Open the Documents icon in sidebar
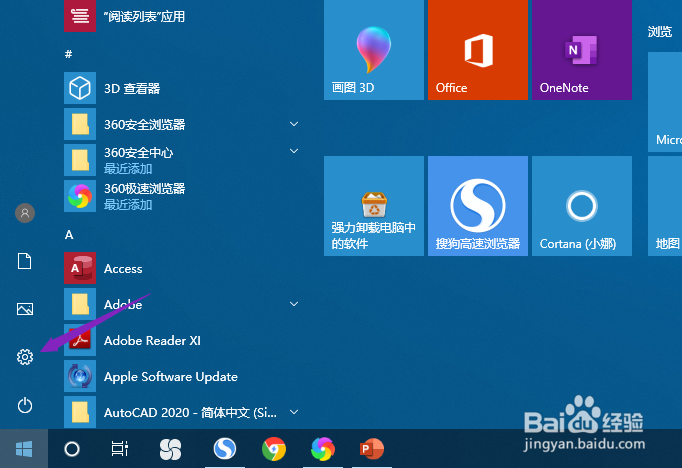This screenshot has height=468, width=682. [24, 261]
